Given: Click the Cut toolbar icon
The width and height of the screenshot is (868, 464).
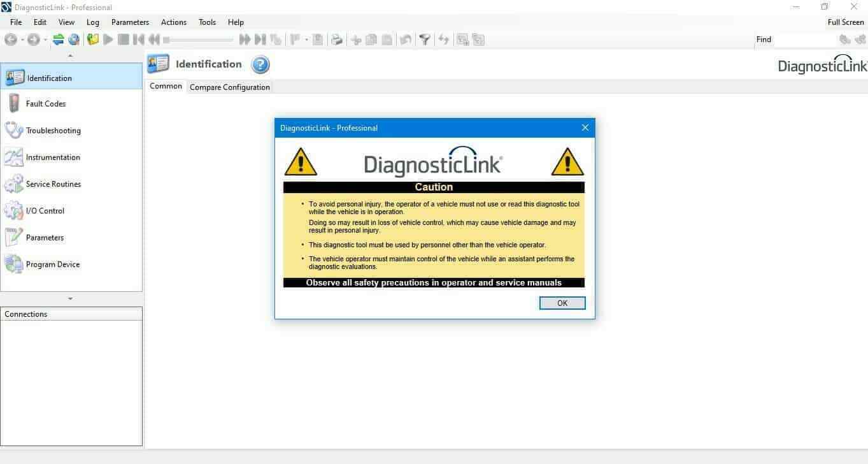Looking at the screenshot, I should pyautogui.click(x=356, y=40).
